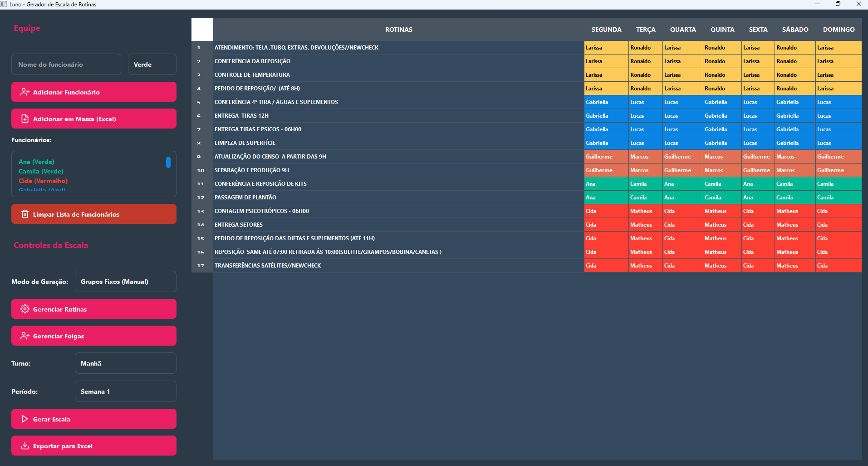This screenshot has height=466, width=868.
Task: Open the Modo de Geração dropdown
Action: [x=125, y=282]
